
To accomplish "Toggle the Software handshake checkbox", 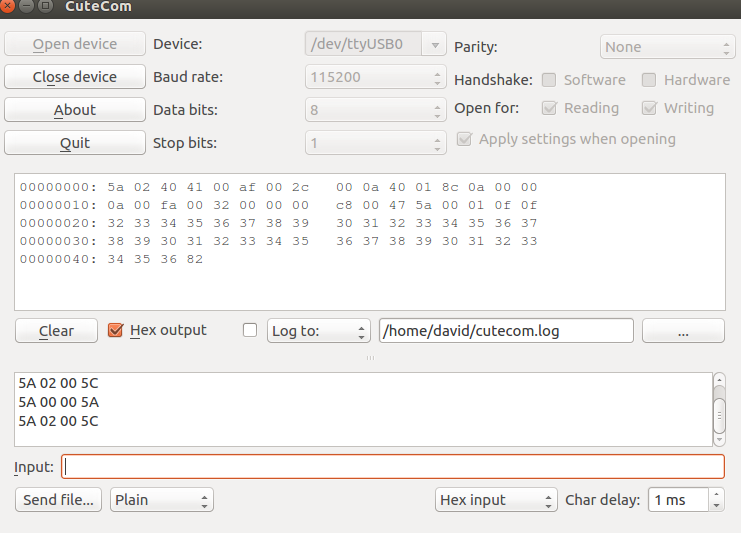I will click(x=549, y=80).
